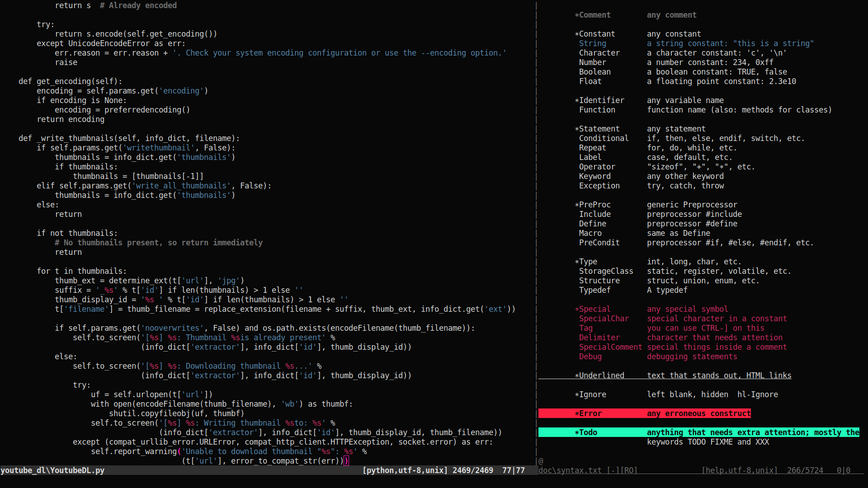Click the youtube_dl\YoutubeDL.py status line
This screenshot has height=488, width=868.
click(52, 470)
